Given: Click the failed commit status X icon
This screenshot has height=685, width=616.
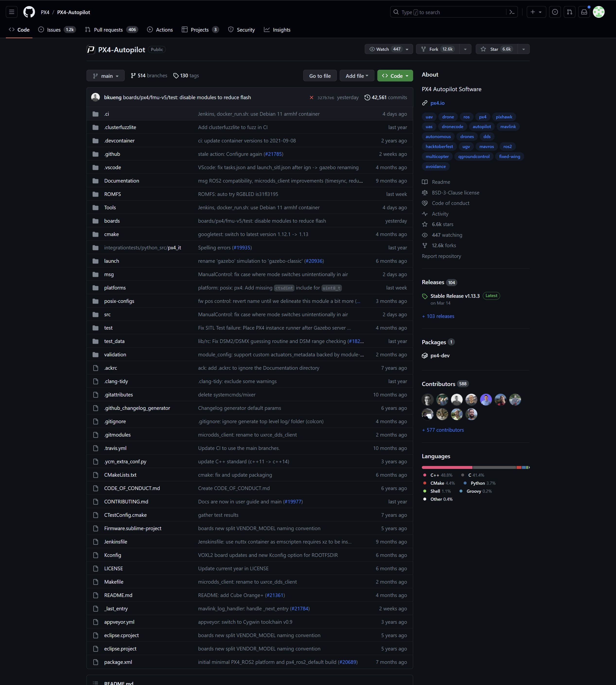Looking at the screenshot, I should pos(311,97).
